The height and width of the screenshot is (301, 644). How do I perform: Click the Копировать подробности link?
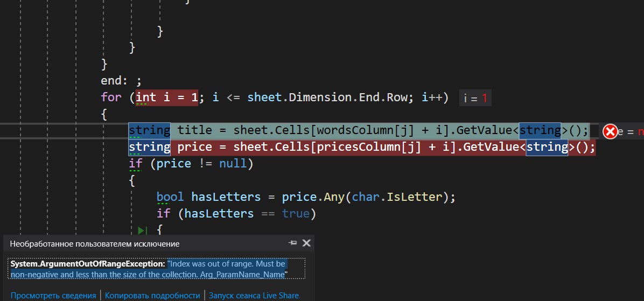[x=152, y=295]
